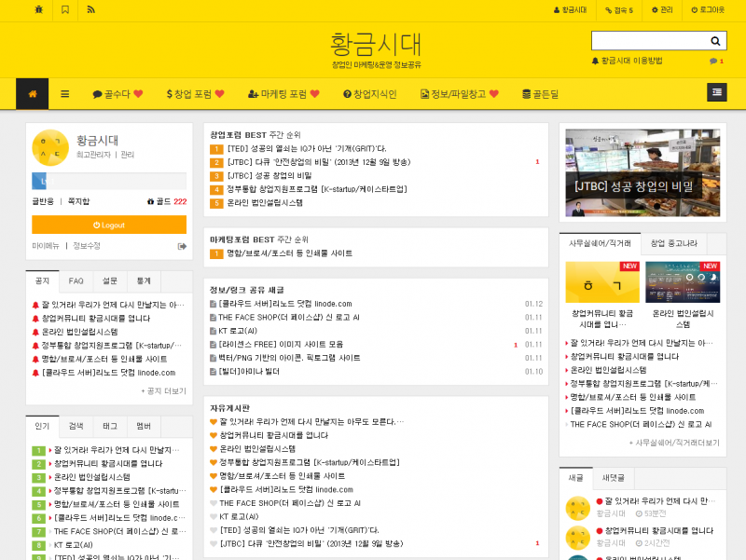The image size is (746, 560).
Task: Click the bug icon in top bar
Action: 38,9
